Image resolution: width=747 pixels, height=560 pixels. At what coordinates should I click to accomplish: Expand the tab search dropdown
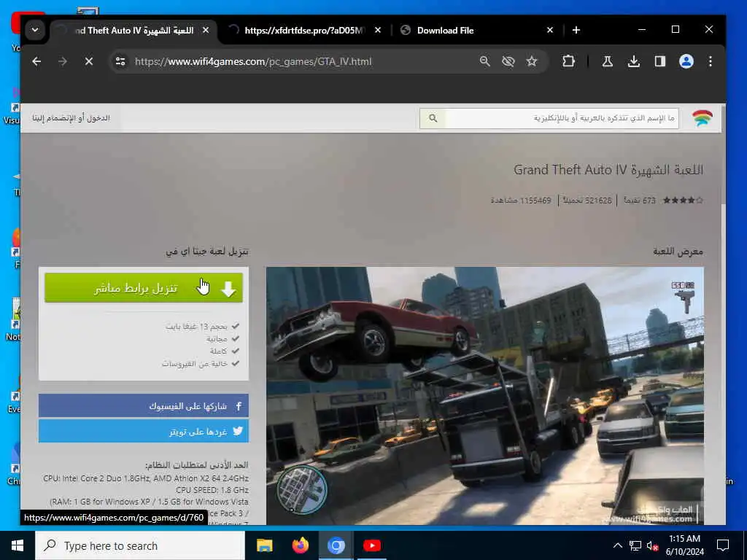click(35, 30)
